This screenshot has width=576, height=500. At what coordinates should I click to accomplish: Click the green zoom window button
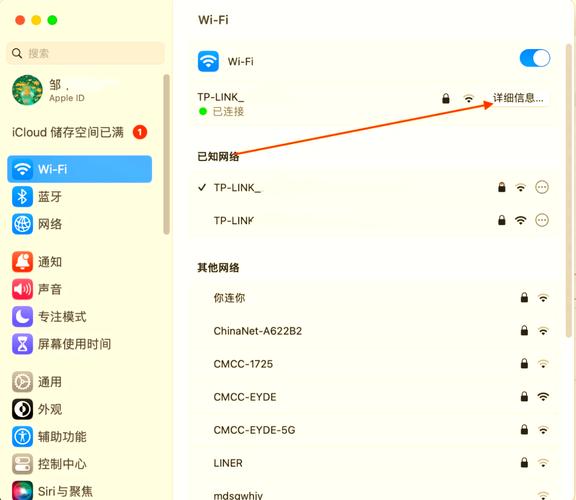pyautogui.click(x=52, y=20)
